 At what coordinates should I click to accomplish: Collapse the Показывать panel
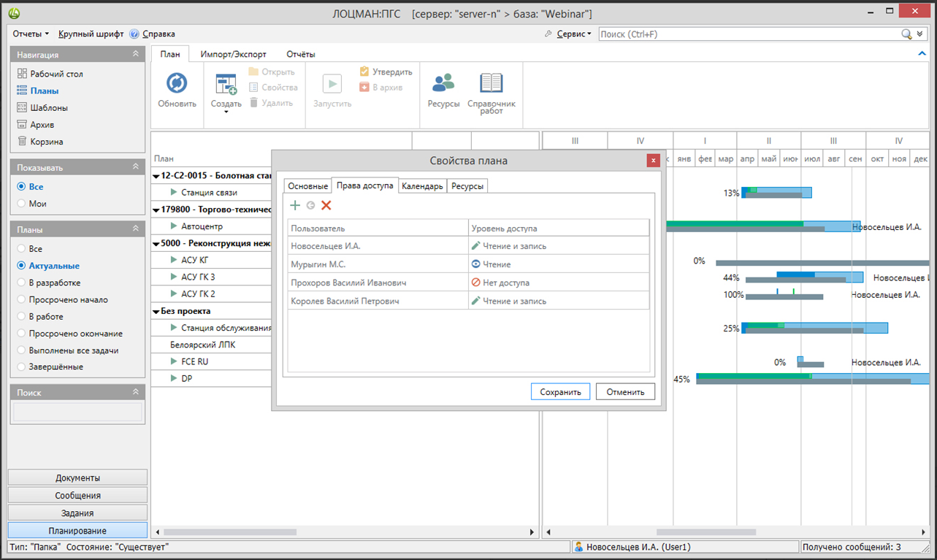135,167
